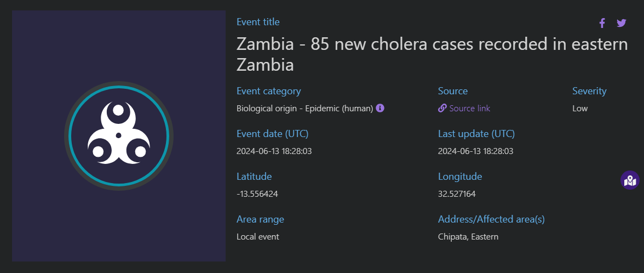Viewport: 644px width, 273px height.
Task: Click the Last update timestamp value
Action: point(475,151)
